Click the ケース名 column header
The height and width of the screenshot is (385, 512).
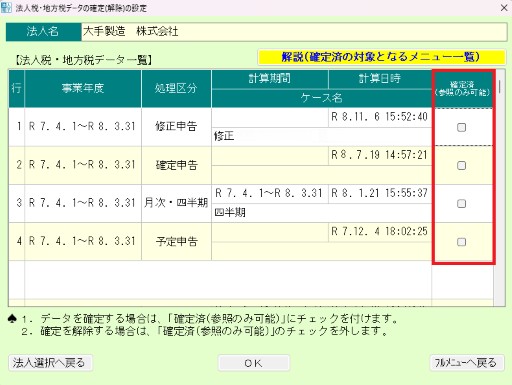(x=322, y=98)
